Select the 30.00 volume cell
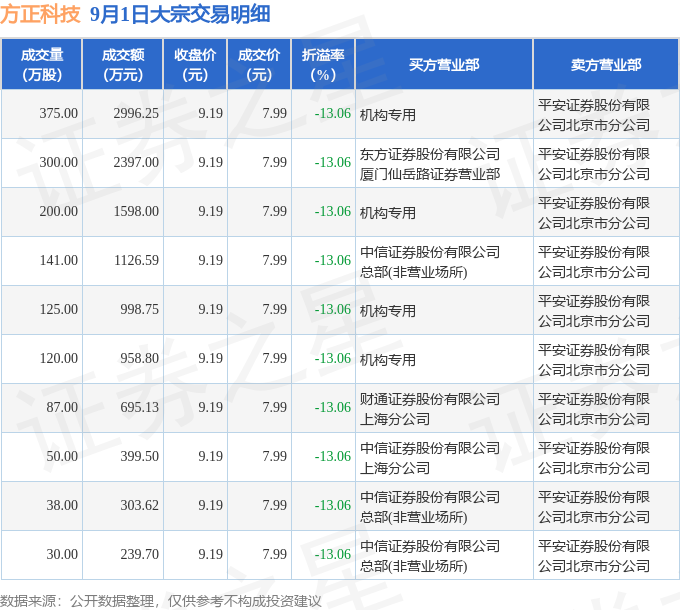The width and height of the screenshot is (680, 610). tap(61, 555)
